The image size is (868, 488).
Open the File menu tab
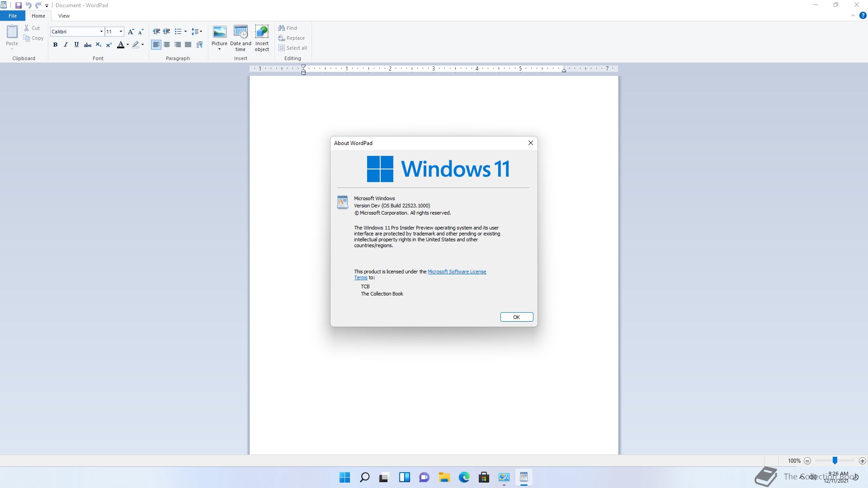click(13, 16)
